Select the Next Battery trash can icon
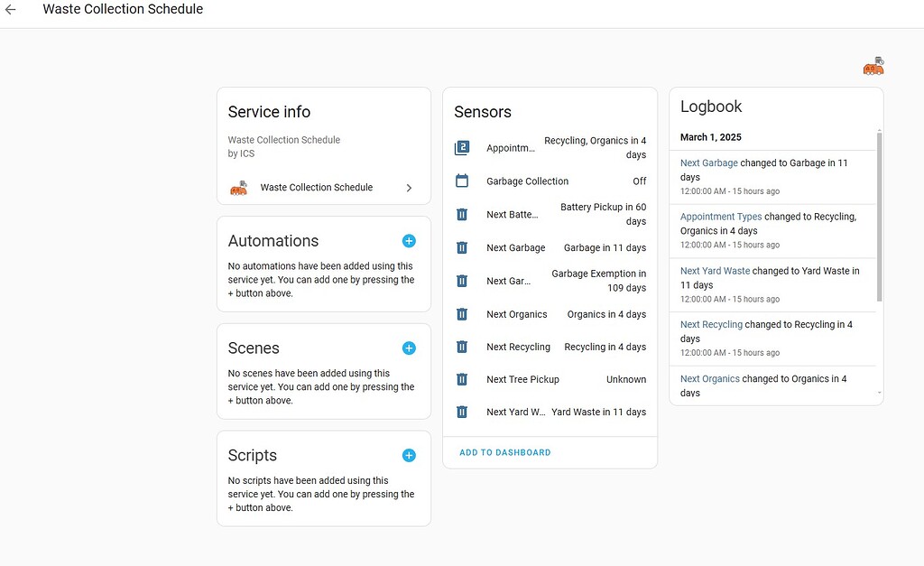This screenshot has width=924, height=566. 462,214
